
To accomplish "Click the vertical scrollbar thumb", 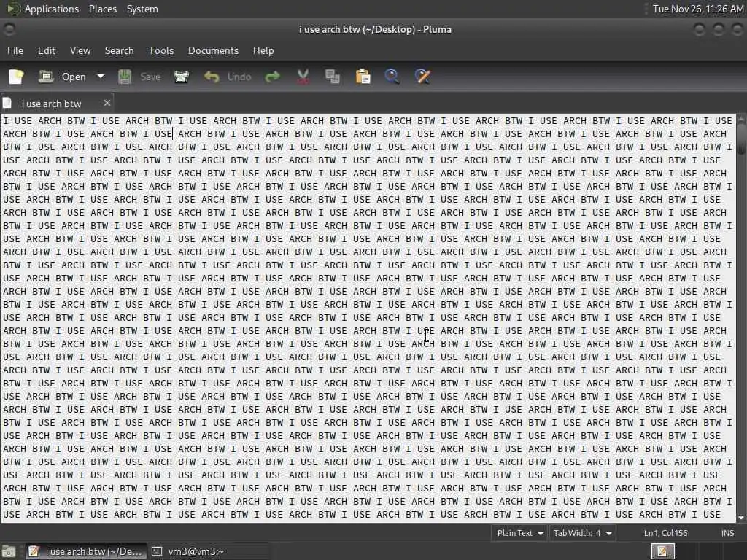I will 741,139.
